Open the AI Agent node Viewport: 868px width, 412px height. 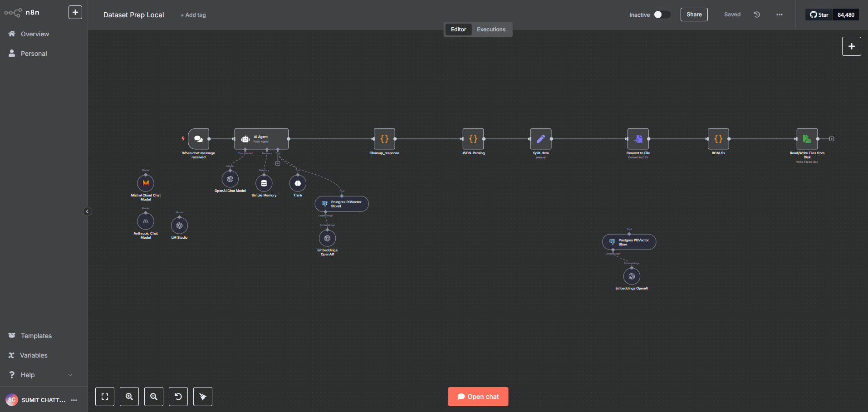pos(261,138)
